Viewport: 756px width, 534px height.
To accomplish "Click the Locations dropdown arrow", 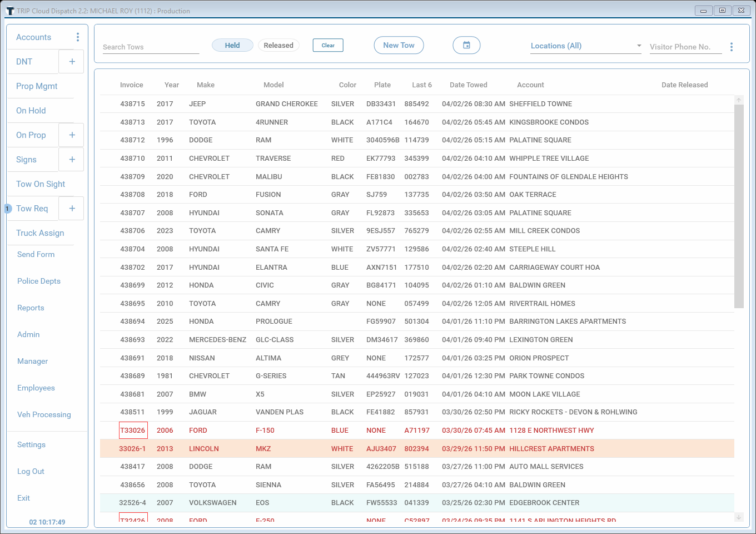I will (x=639, y=46).
